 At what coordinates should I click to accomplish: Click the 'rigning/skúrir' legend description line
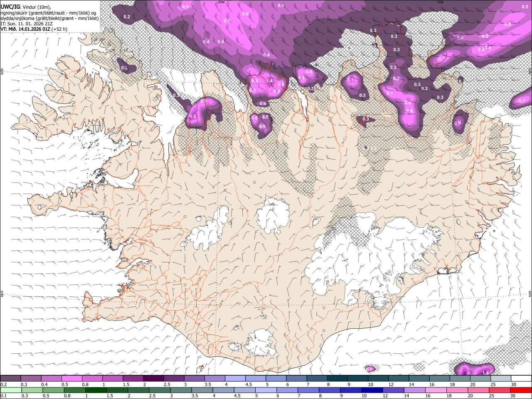[x=49, y=13]
